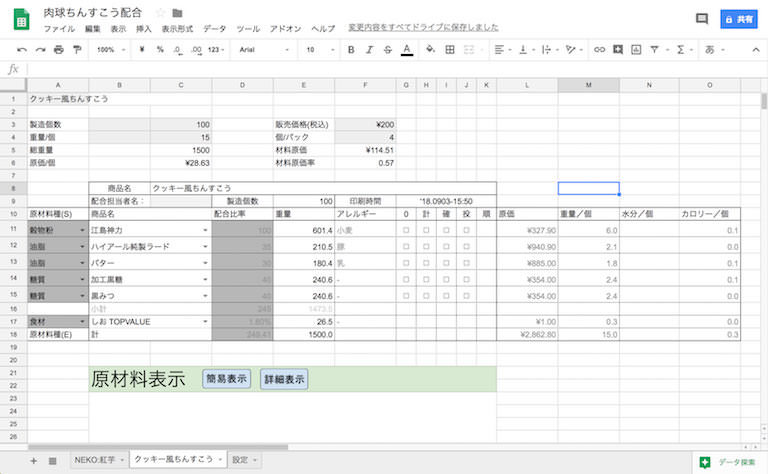
Task: Click the 簡易表示 button
Action: (x=227, y=379)
